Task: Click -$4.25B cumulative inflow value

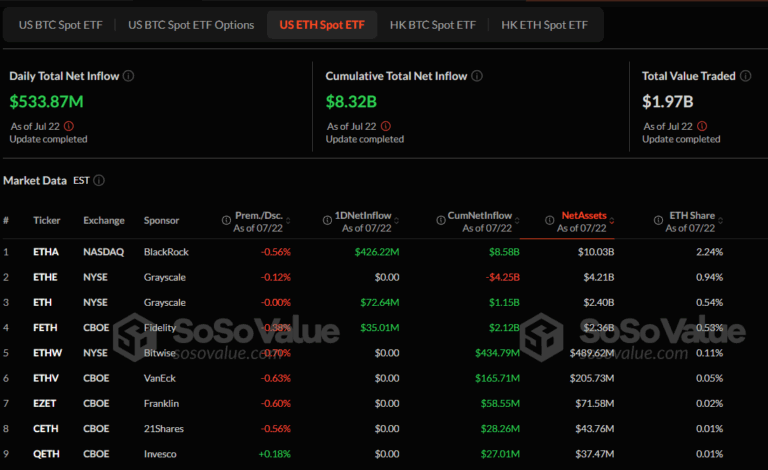Action: click(503, 277)
